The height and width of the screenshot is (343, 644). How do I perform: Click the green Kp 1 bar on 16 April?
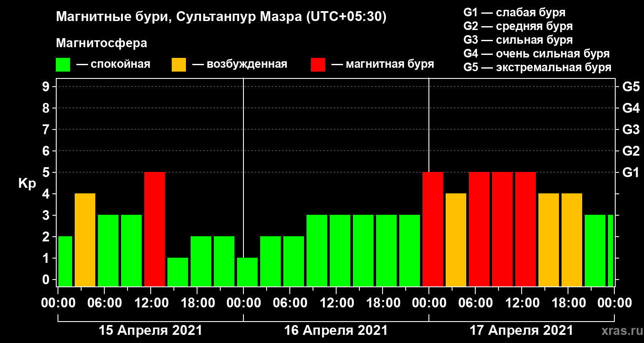point(247,272)
